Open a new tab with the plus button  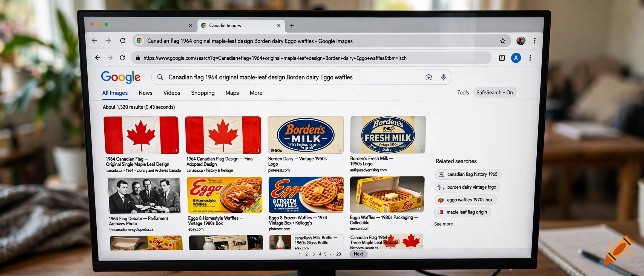tap(292, 26)
